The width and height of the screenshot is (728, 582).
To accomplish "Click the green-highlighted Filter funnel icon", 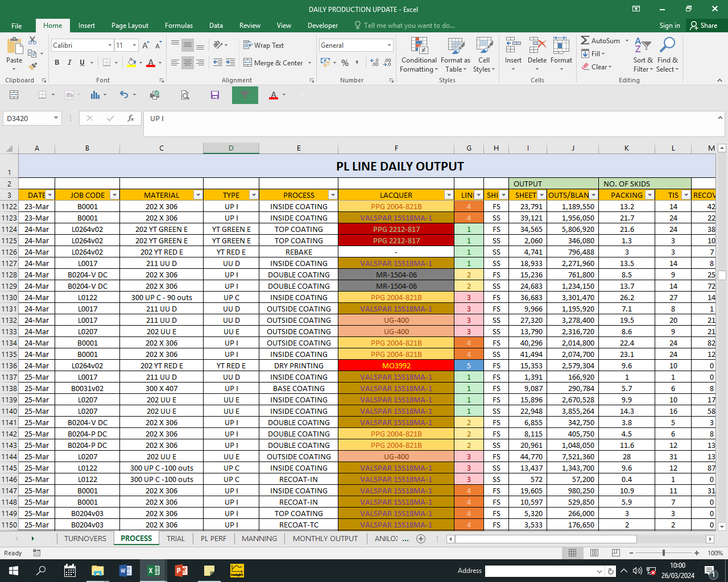I will pos(245,95).
